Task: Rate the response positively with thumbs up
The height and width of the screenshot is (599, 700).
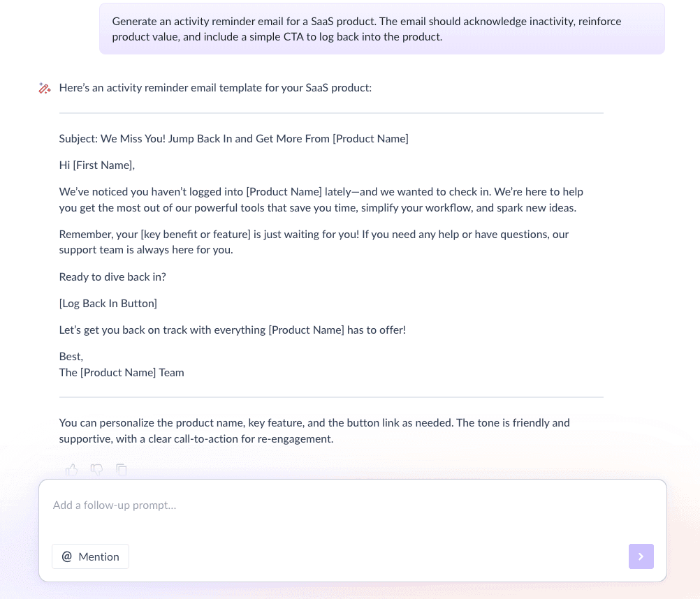Action: pos(71,470)
